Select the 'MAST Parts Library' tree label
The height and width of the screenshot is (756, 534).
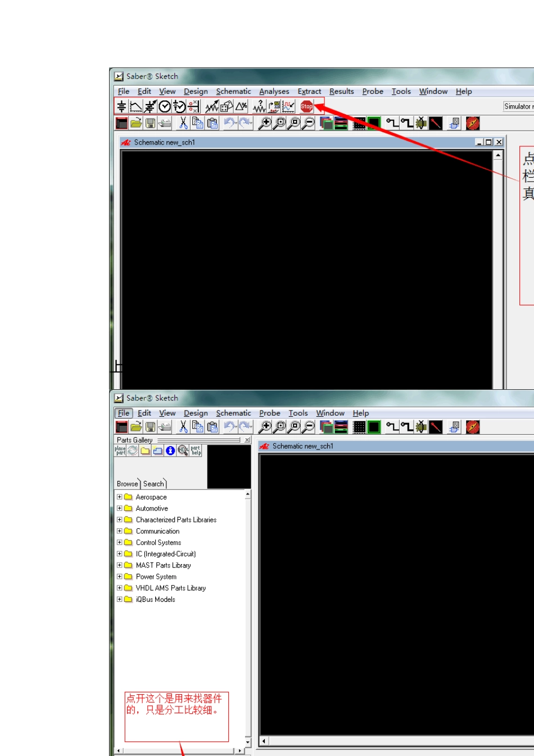[x=163, y=565]
